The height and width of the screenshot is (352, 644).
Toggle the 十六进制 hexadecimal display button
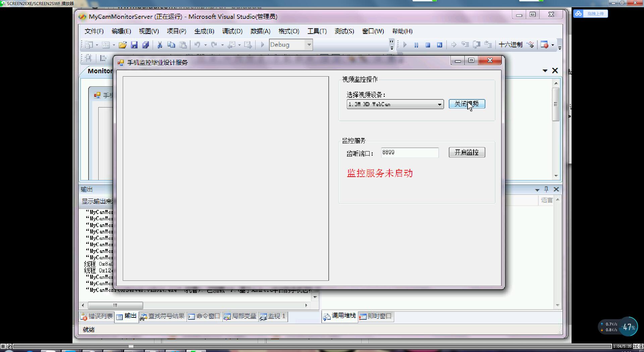pos(510,45)
